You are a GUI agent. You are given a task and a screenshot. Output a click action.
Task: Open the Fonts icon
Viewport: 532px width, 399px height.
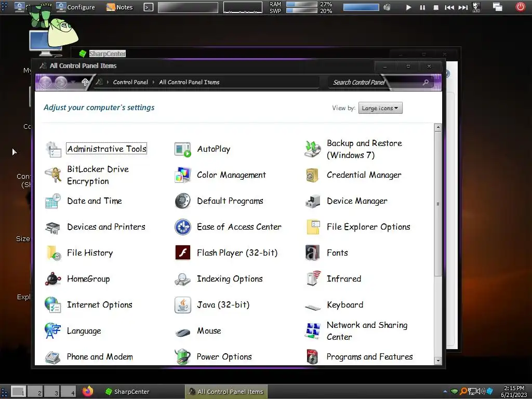(x=312, y=253)
